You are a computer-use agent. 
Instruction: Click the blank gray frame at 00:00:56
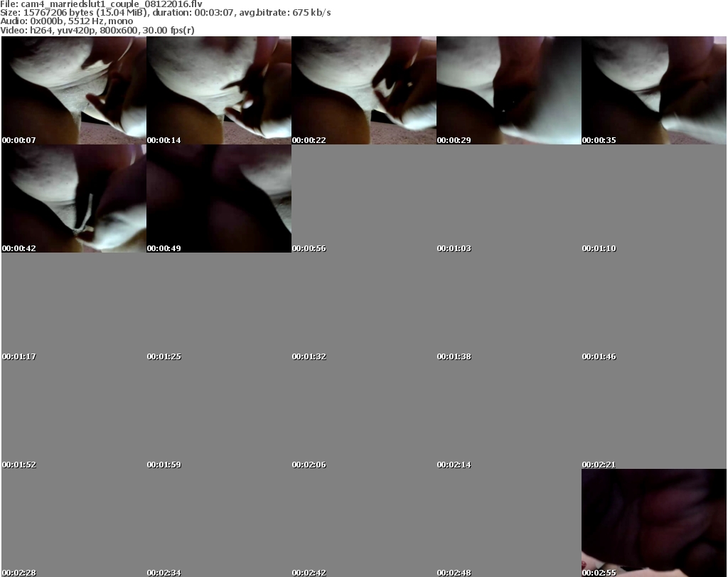(364, 198)
